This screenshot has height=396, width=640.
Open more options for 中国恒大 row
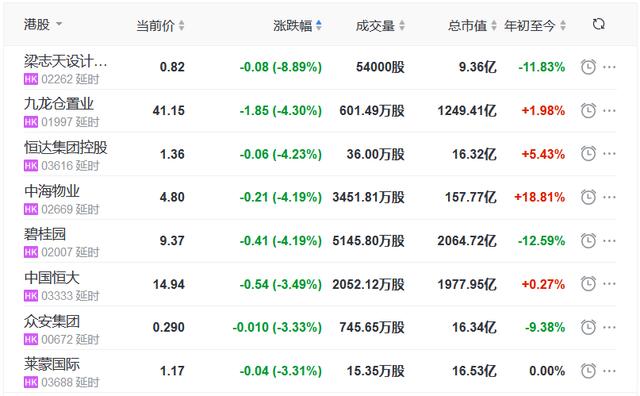click(609, 284)
